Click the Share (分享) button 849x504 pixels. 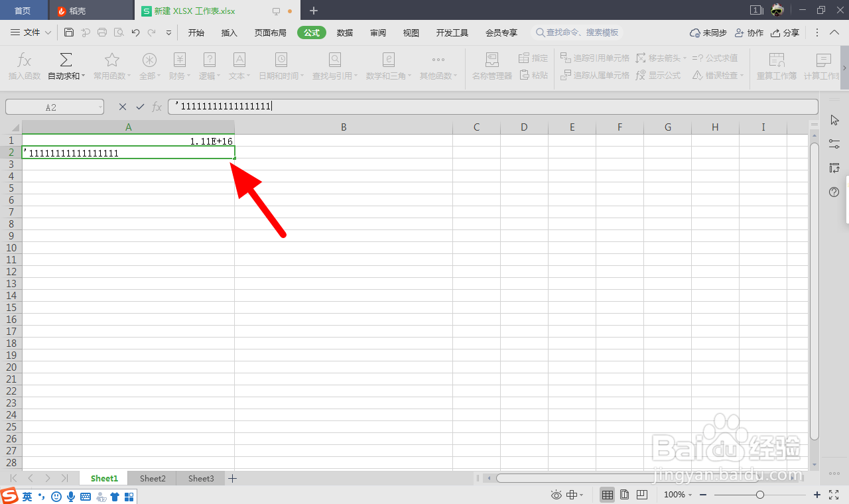[785, 32]
